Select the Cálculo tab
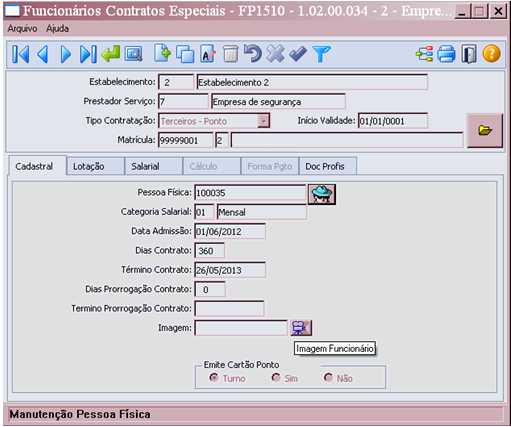Viewport: 511px width, 427px height. coord(212,166)
